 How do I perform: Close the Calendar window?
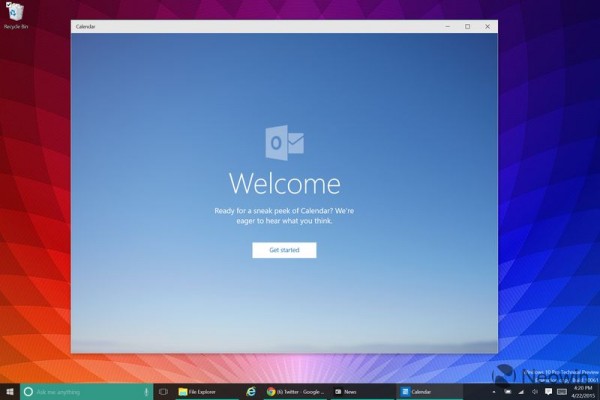(x=488, y=26)
